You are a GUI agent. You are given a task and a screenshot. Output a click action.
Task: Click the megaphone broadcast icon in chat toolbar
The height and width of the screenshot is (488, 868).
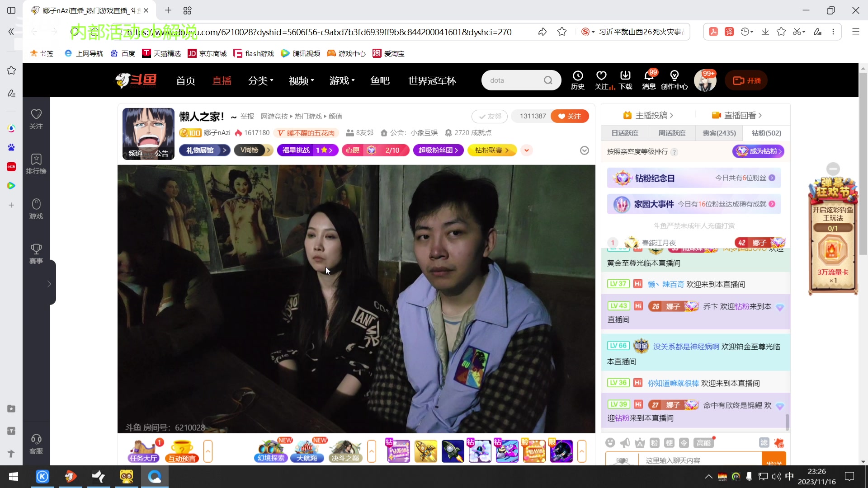625,443
